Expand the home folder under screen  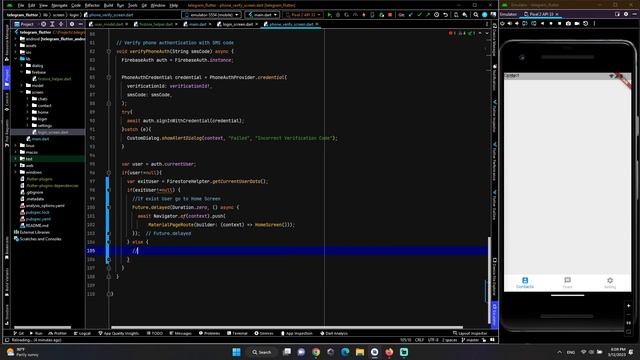28,112
